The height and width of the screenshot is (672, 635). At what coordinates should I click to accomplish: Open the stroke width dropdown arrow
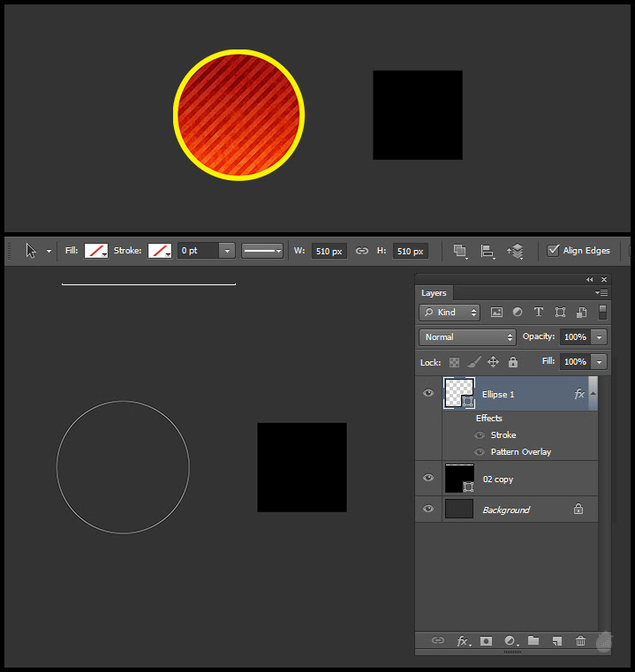click(227, 251)
